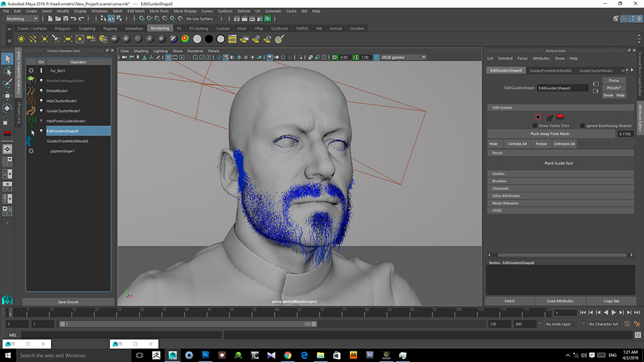Select the arrow Select tool in toolbox
Viewport: 644px width, 362px height.
tap(7, 59)
